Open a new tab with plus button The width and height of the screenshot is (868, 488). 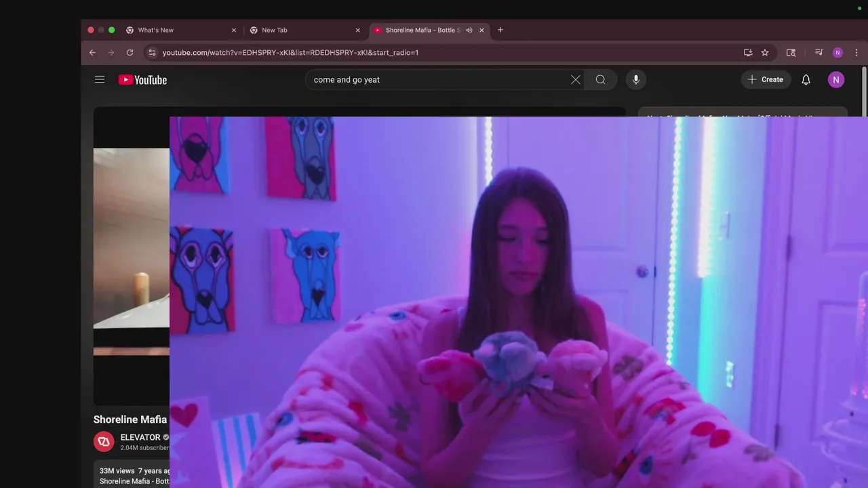coord(500,30)
